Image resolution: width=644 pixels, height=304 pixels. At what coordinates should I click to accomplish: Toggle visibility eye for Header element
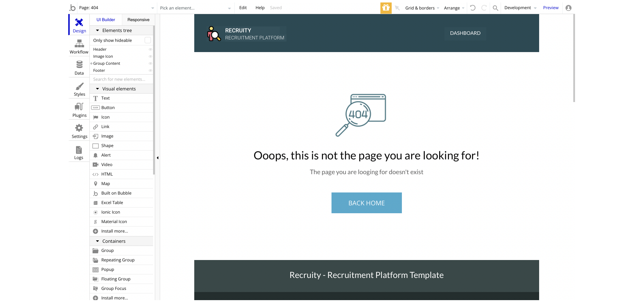pyautogui.click(x=150, y=49)
